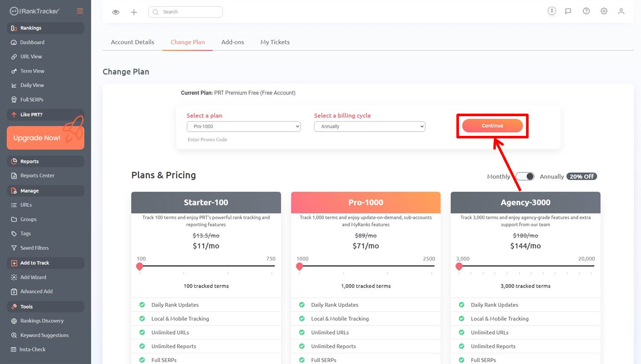Select the Agency-3000 plan header
641x364 pixels.
tap(526, 203)
